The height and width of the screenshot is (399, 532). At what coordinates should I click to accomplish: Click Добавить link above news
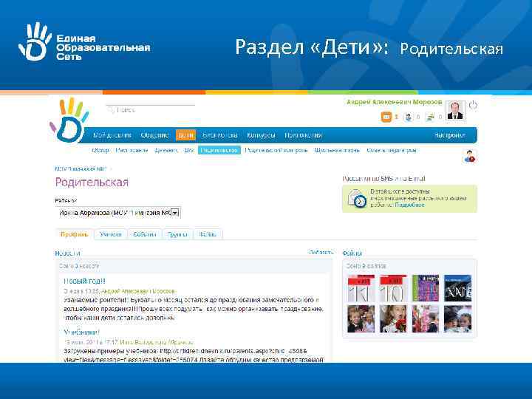(x=321, y=253)
